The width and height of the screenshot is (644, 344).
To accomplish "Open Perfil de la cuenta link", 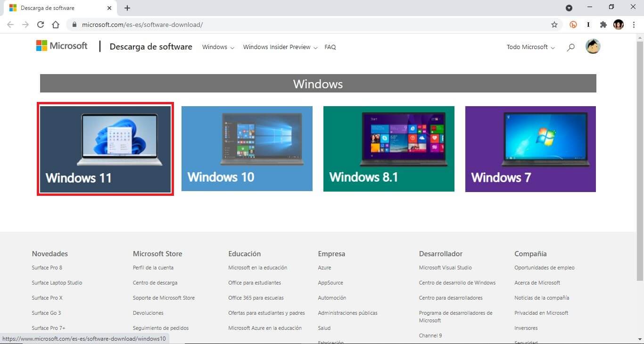I will tap(153, 268).
